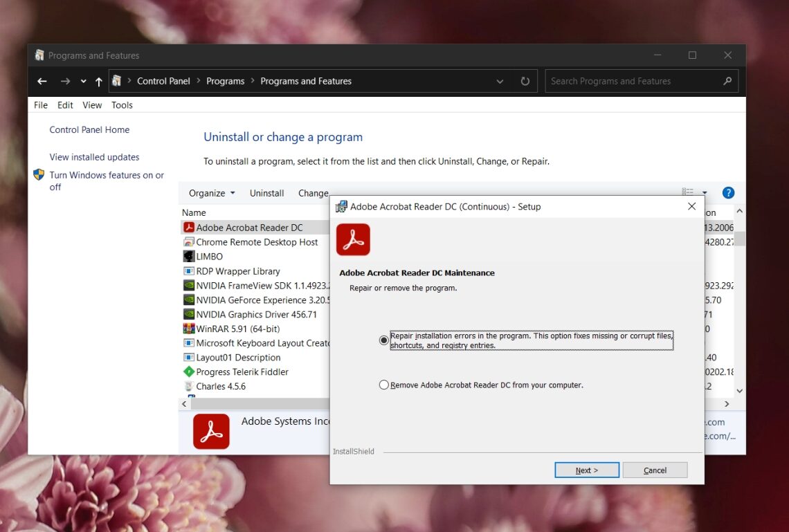Go up one level with the up arrow
789x532 pixels.
tap(98, 81)
